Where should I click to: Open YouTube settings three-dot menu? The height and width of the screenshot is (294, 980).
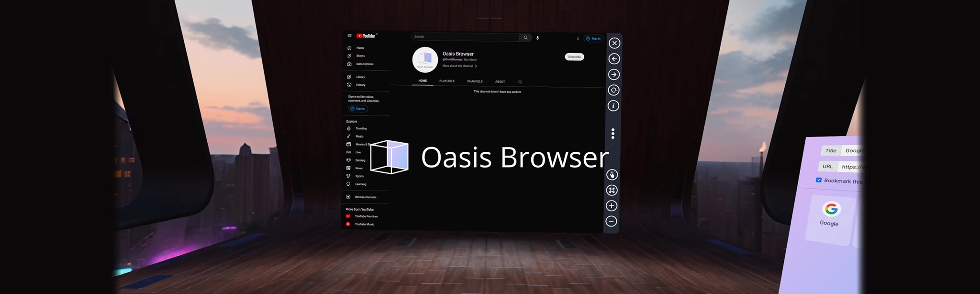point(578,38)
